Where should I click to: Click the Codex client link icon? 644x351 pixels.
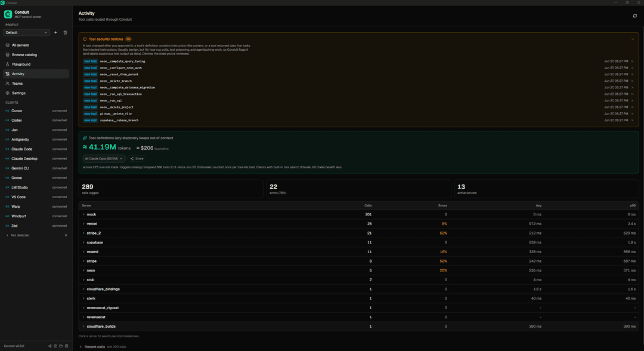click(7, 121)
